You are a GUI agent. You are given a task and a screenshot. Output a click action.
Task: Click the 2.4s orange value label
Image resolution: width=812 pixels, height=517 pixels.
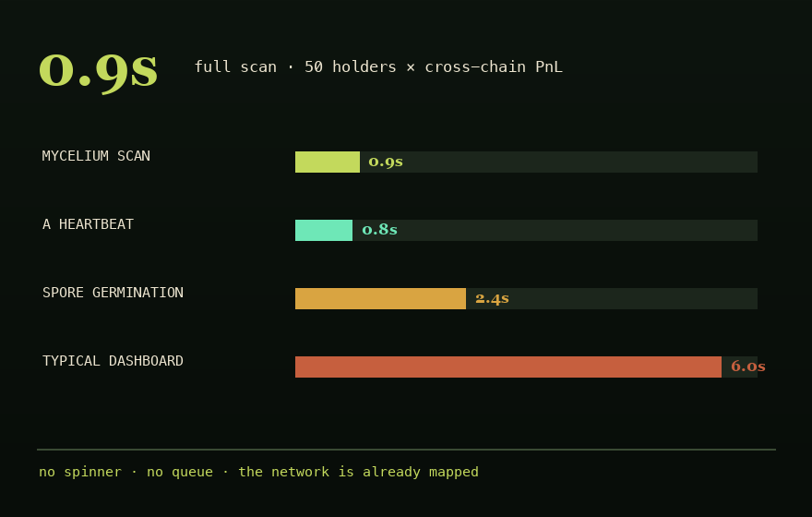tap(492, 298)
